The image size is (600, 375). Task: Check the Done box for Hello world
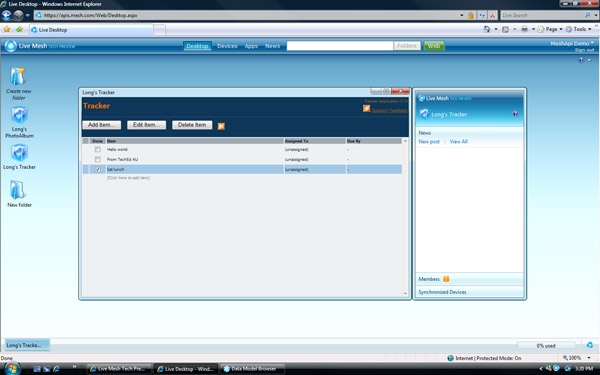(98, 149)
